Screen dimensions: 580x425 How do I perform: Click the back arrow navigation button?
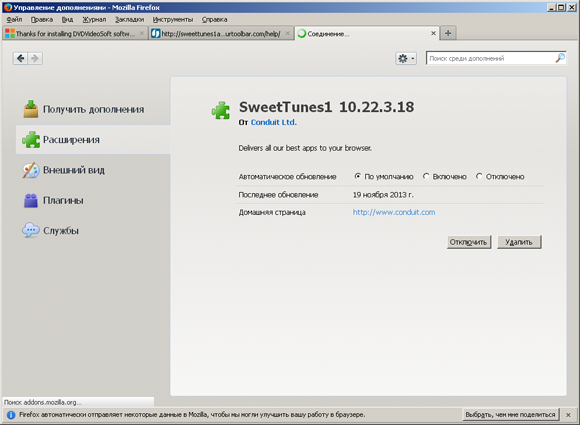(x=21, y=58)
